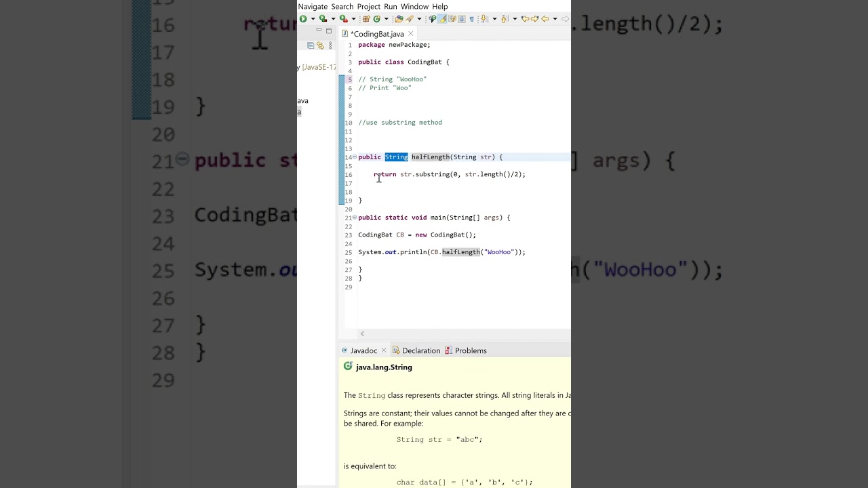Toggle the Java editor breadcrumb
This screenshot has width=868, height=488.
tap(433, 19)
